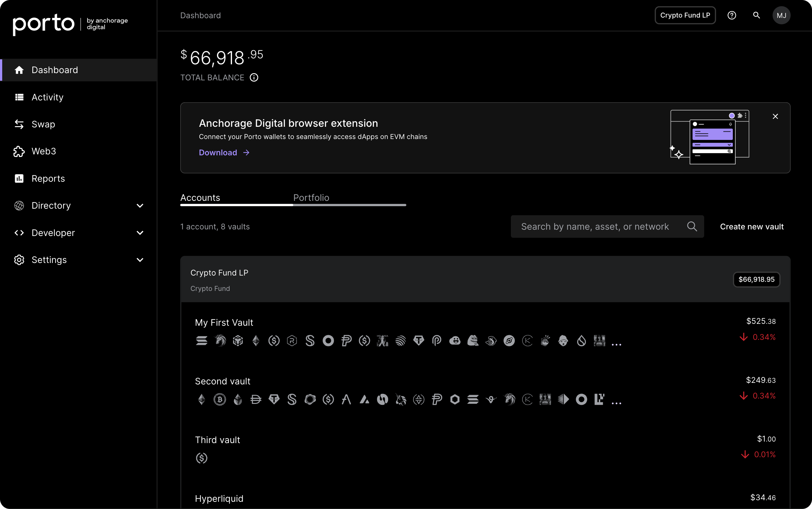The image size is (812, 509).
Task: Click the Ethereum icon in My First Vault
Action: click(256, 341)
